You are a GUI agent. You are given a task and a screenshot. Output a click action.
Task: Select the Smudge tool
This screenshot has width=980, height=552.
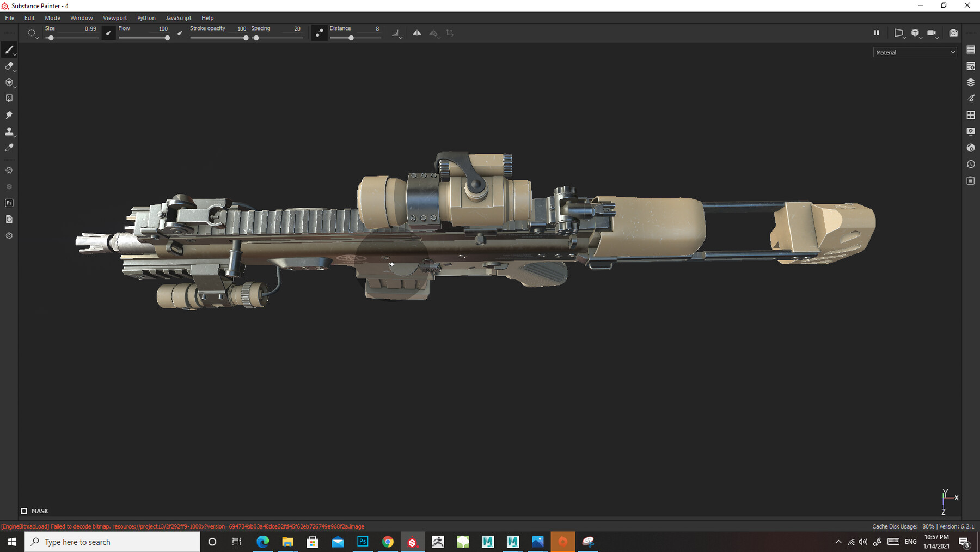[9, 115]
